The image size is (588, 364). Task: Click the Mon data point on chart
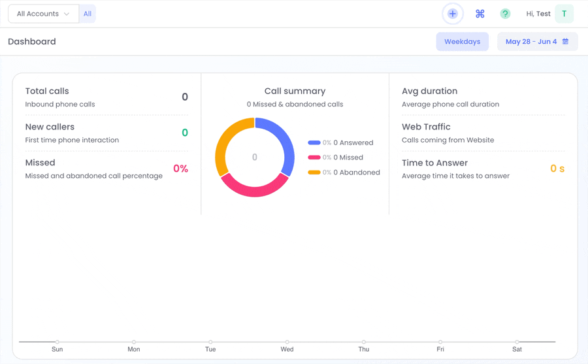pyautogui.click(x=134, y=342)
